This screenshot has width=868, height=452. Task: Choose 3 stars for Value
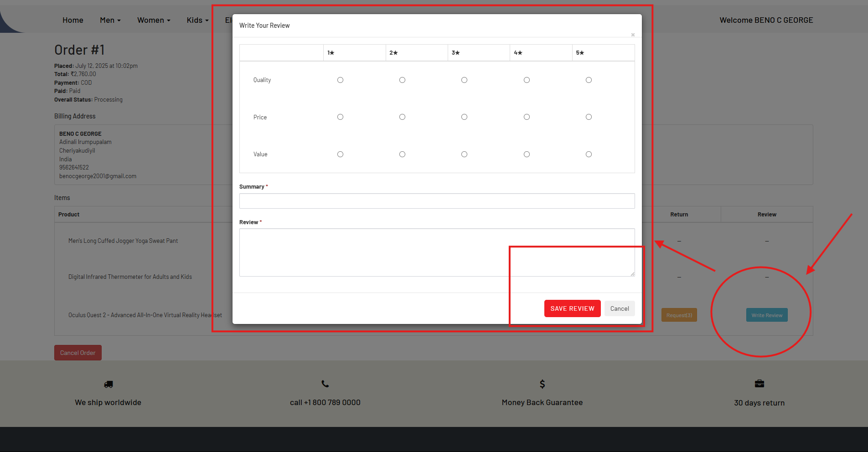pyautogui.click(x=464, y=154)
